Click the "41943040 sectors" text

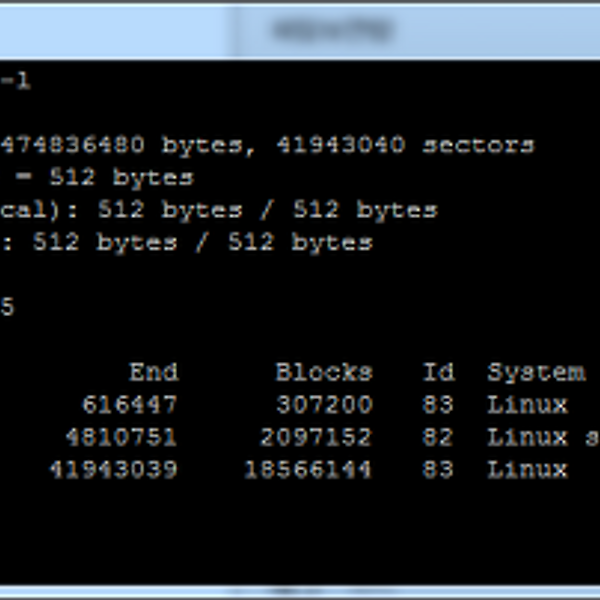[x=405, y=145]
